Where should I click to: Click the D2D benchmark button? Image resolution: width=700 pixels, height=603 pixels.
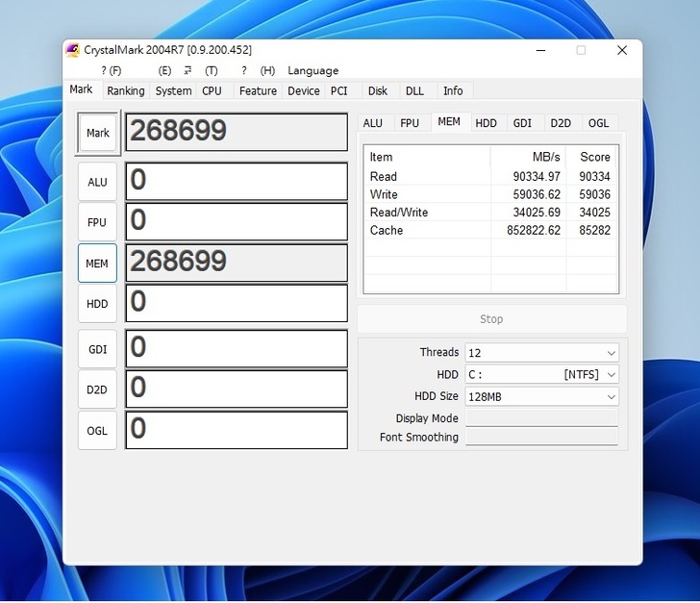coord(97,389)
